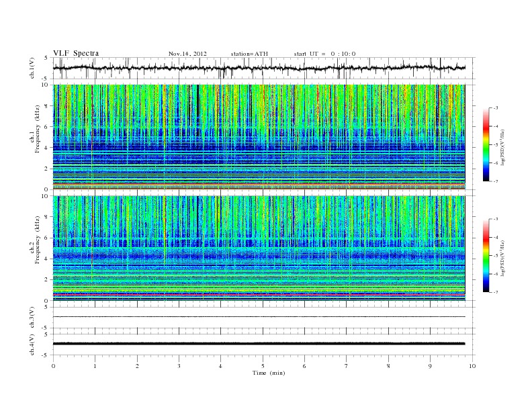The image size is (532, 411).
Task: Click the 'start UT = 0:10:0' label
Action: [324, 54]
